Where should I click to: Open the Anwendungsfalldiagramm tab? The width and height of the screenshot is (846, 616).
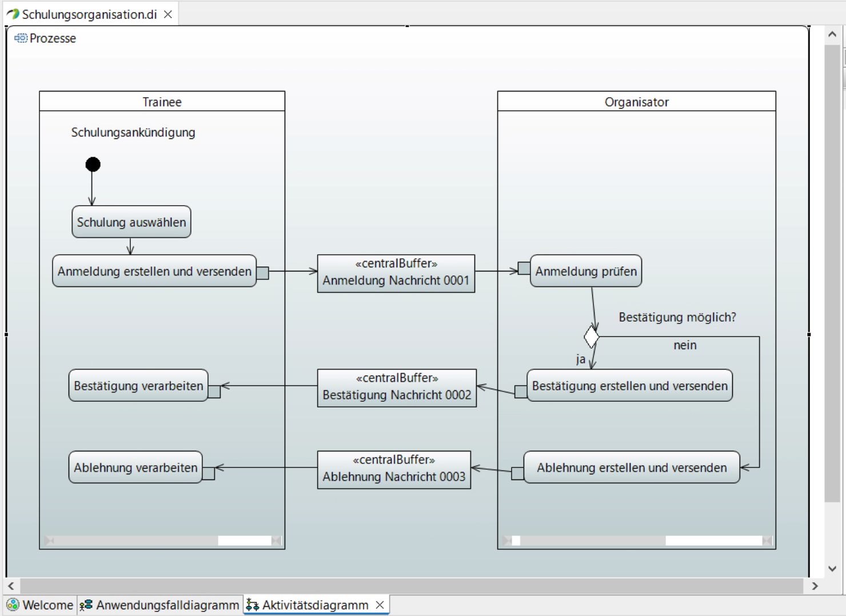point(159,605)
